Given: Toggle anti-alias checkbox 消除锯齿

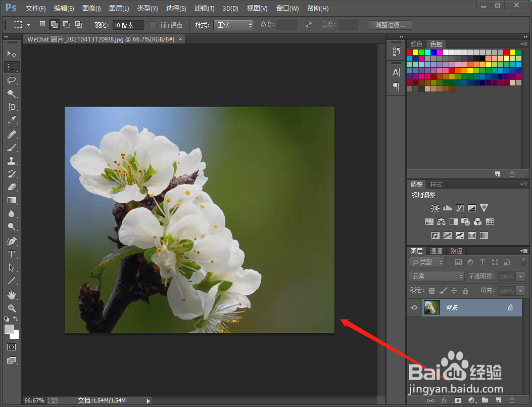Looking at the screenshot, I should [x=153, y=25].
